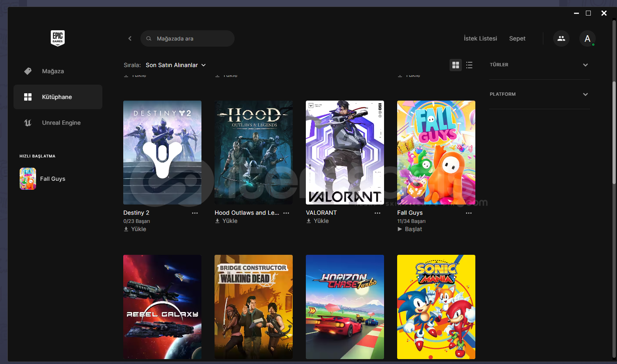Click Yükle under Hood Outlaws and Legends

tap(226, 221)
